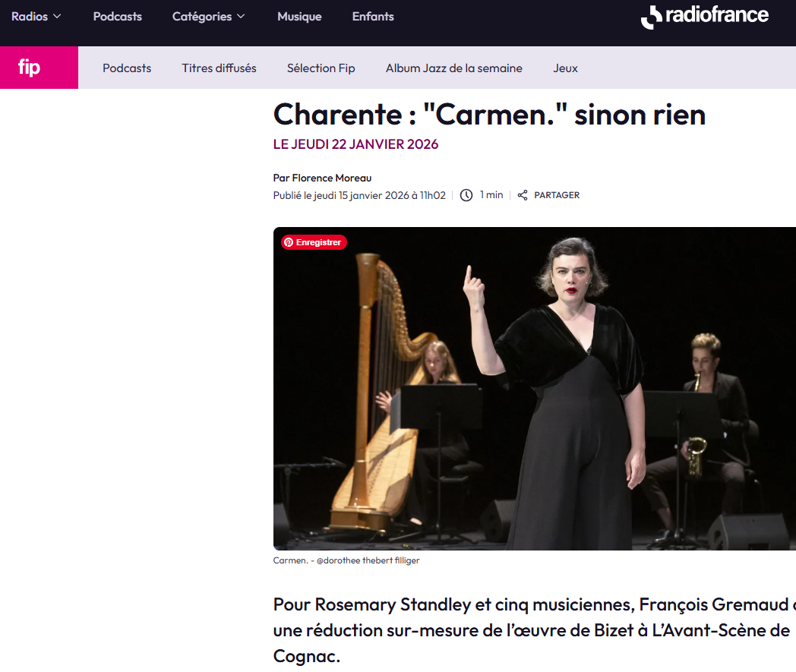Expand the Radios dropdown chevron
This screenshot has height=672, width=796.
pos(58,17)
